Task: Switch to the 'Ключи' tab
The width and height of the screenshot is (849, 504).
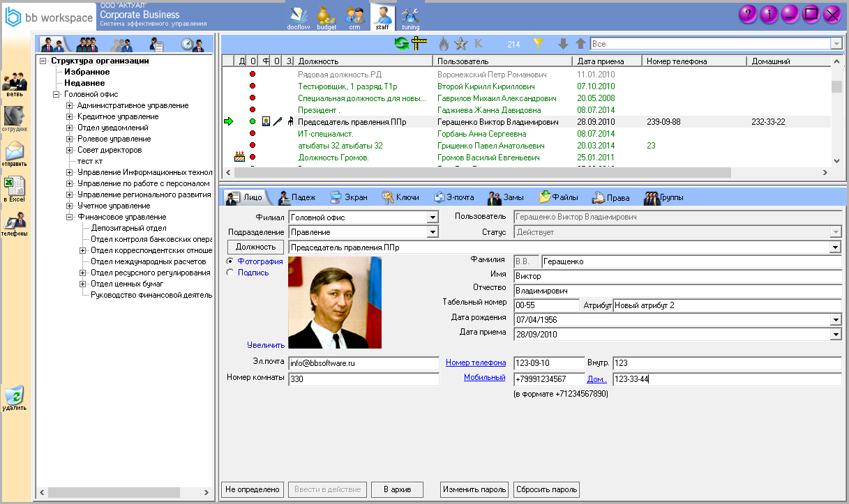Action: tap(400, 197)
